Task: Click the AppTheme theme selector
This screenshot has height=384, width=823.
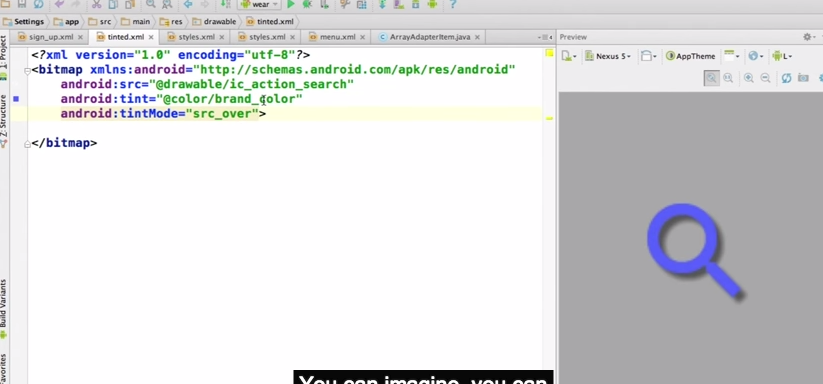Action: click(x=691, y=56)
